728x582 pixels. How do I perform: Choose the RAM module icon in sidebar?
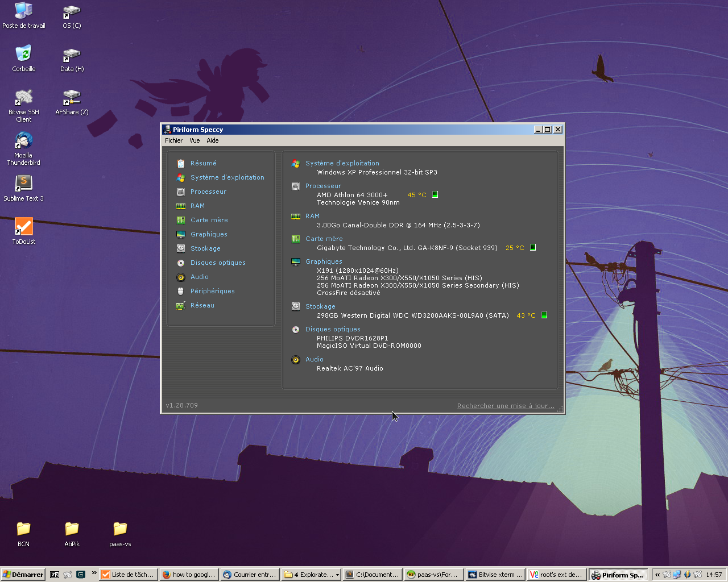tap(181, 206)
